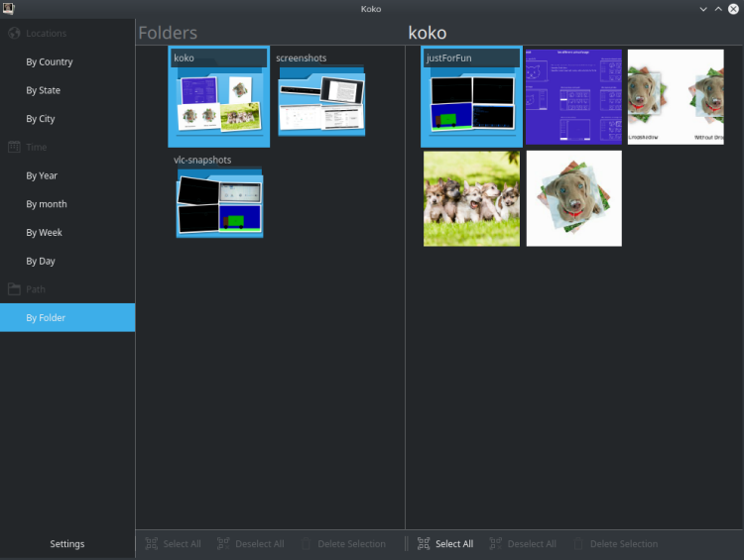
Task: Filter photos By Country
Action: (x=50, y=61)
